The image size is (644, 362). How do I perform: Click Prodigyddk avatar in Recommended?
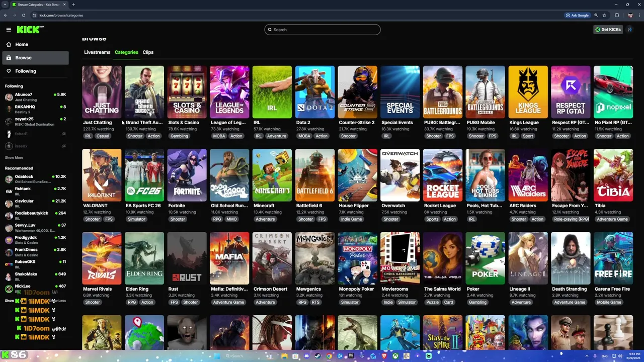9,240
